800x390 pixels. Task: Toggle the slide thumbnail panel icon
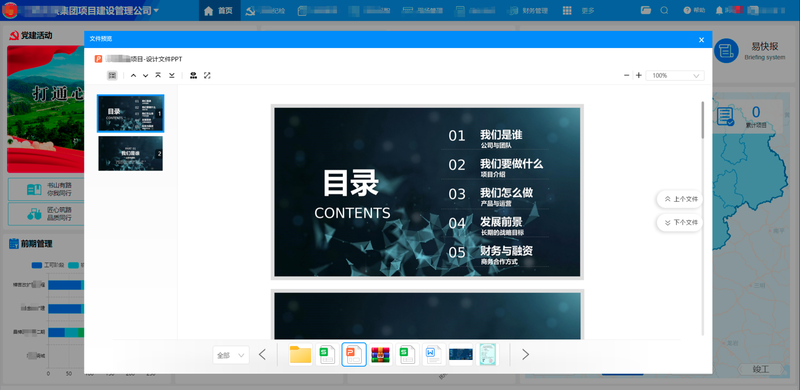click(112, 76)
